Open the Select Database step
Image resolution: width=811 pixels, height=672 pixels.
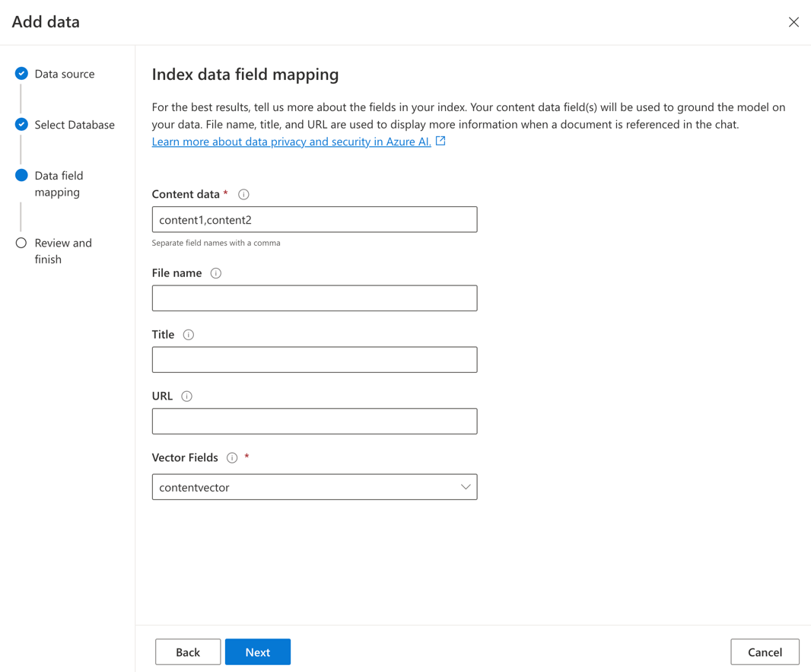[75, 125]
